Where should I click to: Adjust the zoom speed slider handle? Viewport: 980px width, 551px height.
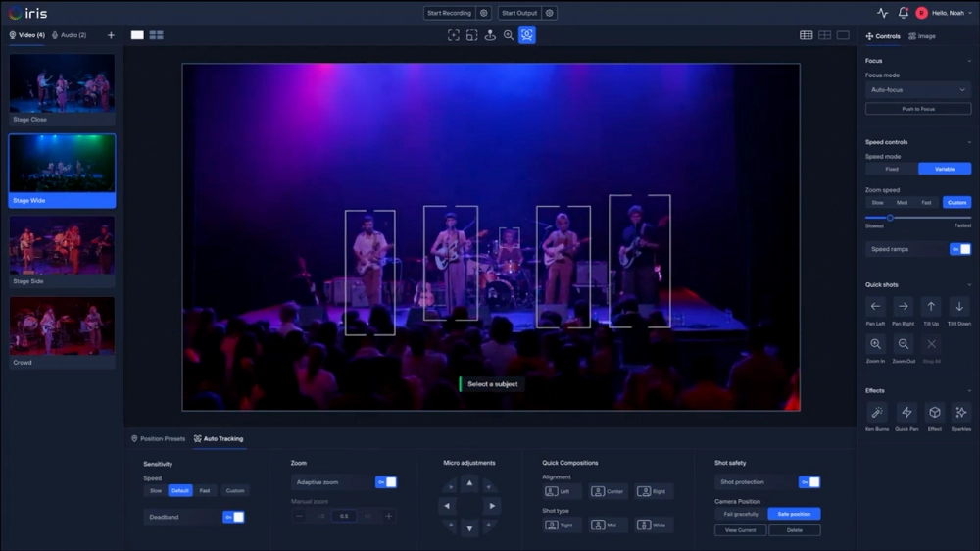pyautogui.click(x=890, y=218)
